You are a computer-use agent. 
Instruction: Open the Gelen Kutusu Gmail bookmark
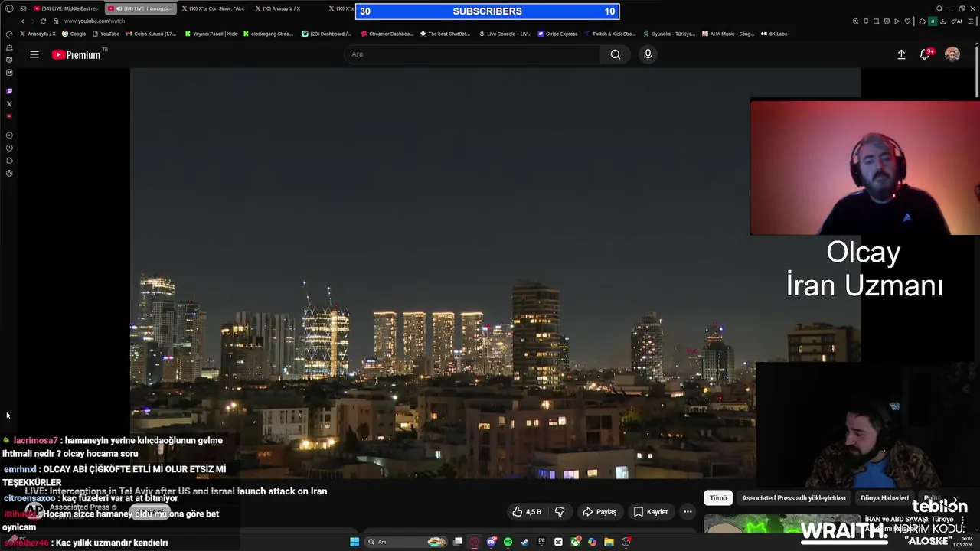coord(151,34)
